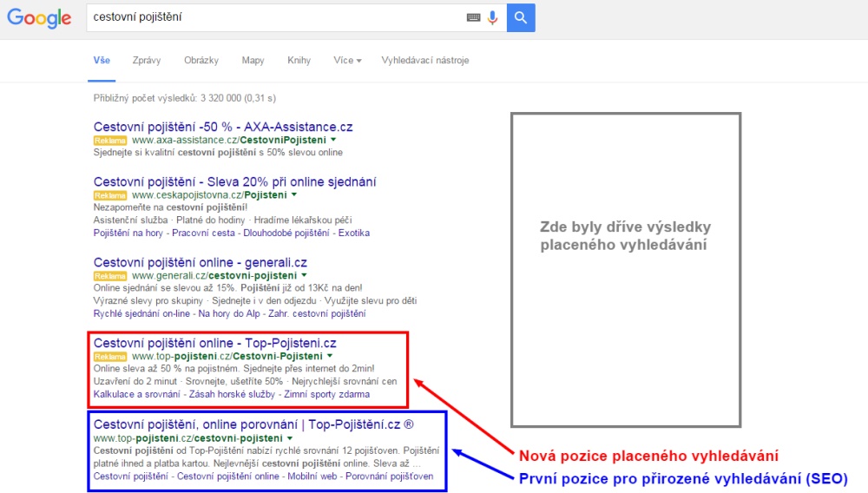Open the Knihy tab

point(299,60)
